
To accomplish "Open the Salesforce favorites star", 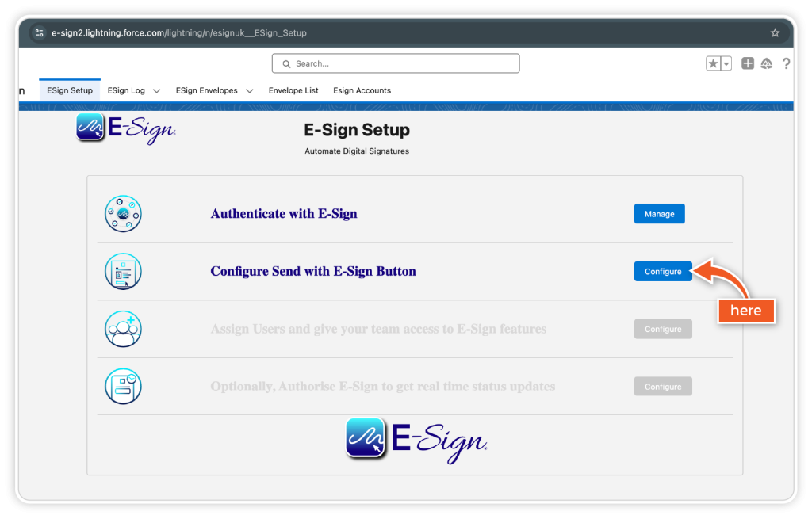I will point(714,63).
